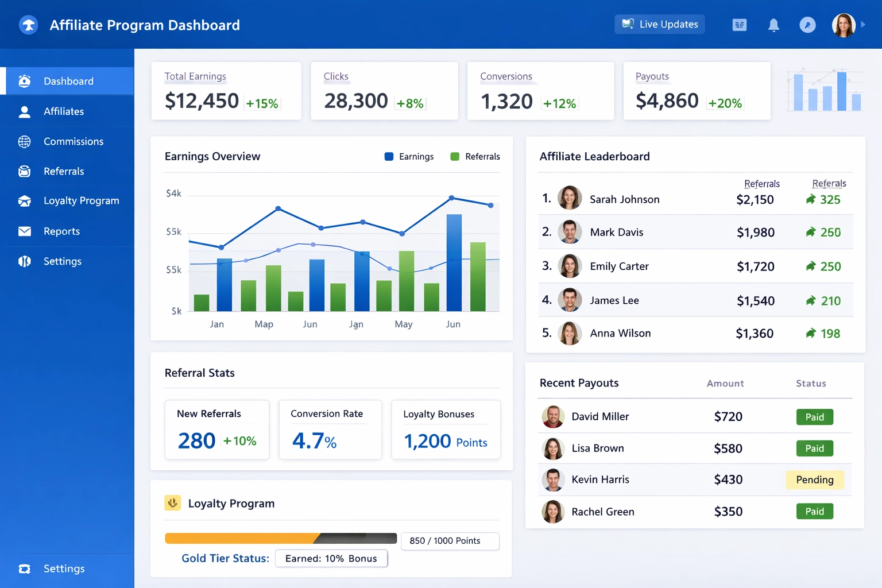Click Sarah Johnson's avatar in the leaderboard
This screenshot has height=588, width=882.
(570, 198)
